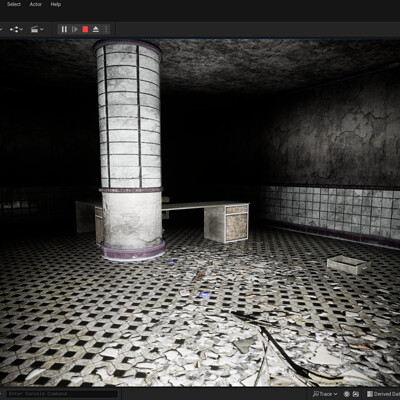Eject from the player controller
Image resolution: width=400 pixels, height=400 pixels.
pyautogui.click(x=96, y=29)
